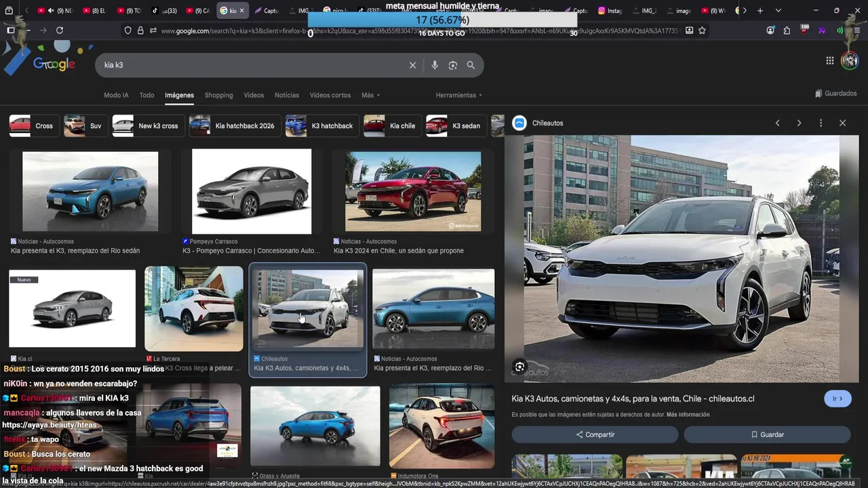The width and height of the screenshot is (868, 488).
Task: Reload the page in Firefox
Action: click(x=60, y=30)
